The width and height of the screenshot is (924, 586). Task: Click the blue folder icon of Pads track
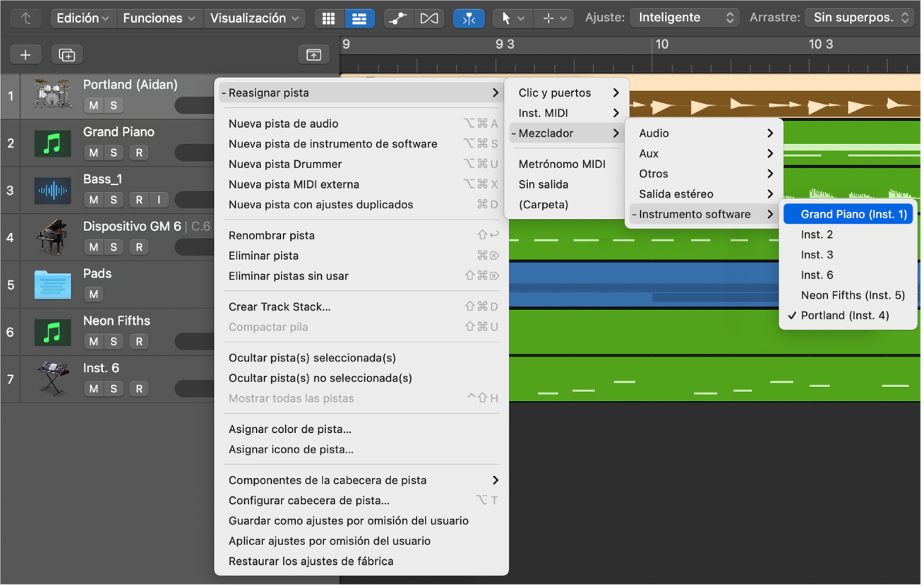click(53, 285)
